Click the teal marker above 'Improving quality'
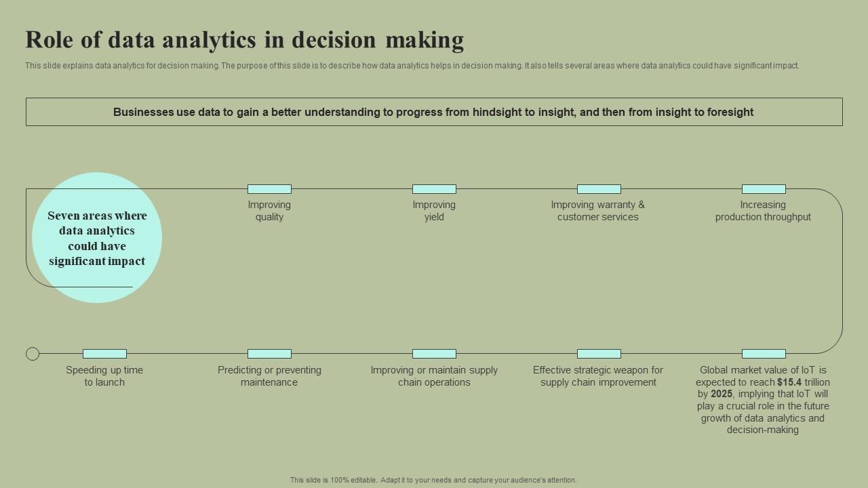This screenshot has width=868, height=488. [x=269, y=189]
